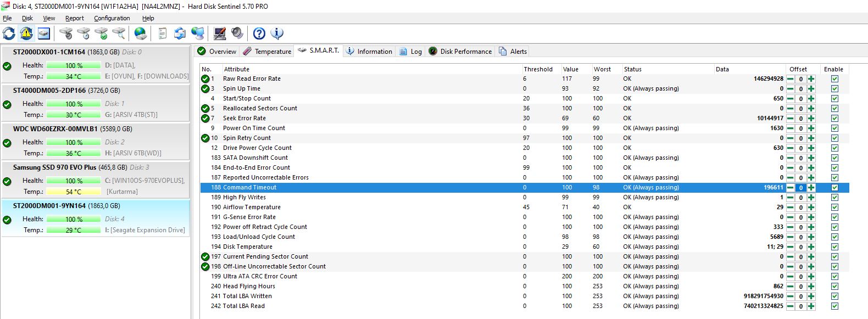This screenshot has width=868, height=319.
Task: Decrease offset for Head Flying Hours
Action: pos(791,287)
